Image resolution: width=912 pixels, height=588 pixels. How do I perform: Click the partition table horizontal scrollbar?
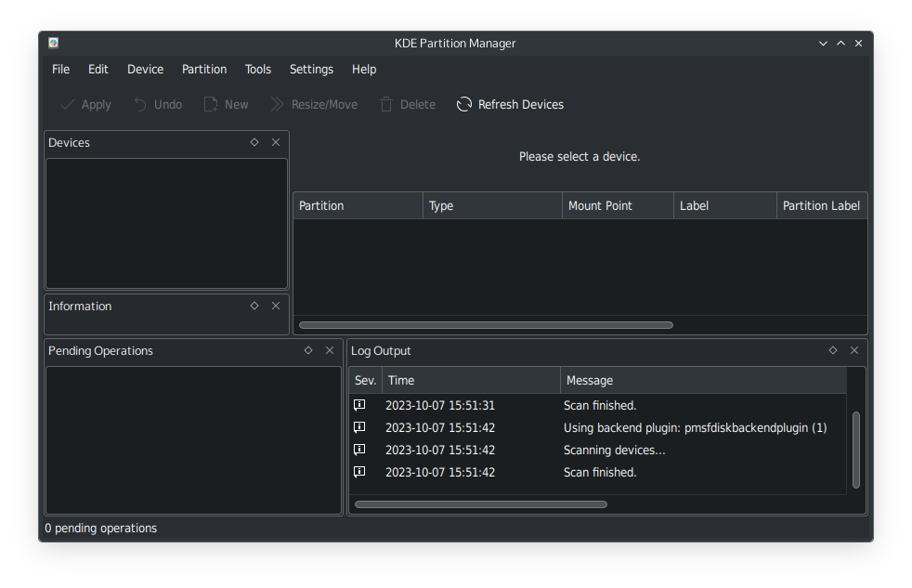pyautogui.click(x=486, y=325)
